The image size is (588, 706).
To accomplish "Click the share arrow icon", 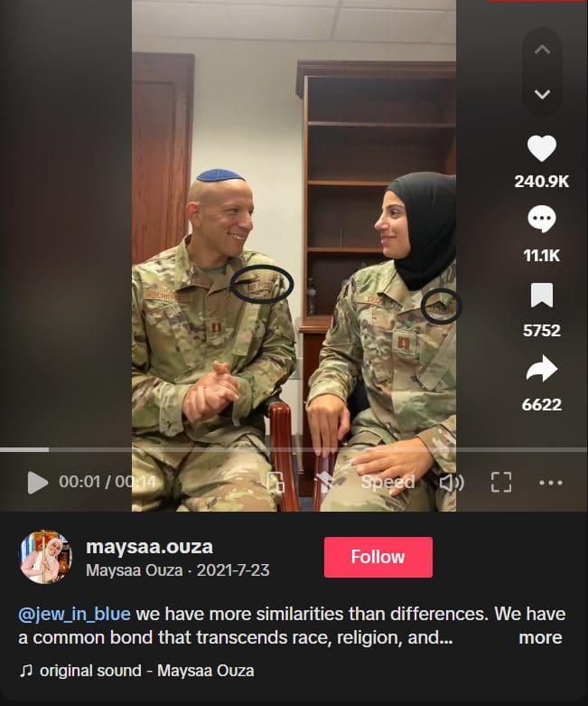I will click(x=542, y=369).
